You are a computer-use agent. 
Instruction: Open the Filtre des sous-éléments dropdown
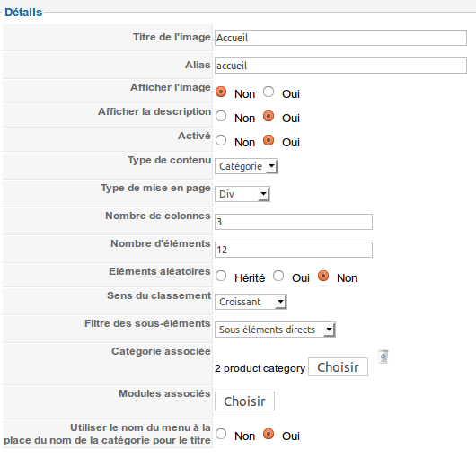coord(275,330)
